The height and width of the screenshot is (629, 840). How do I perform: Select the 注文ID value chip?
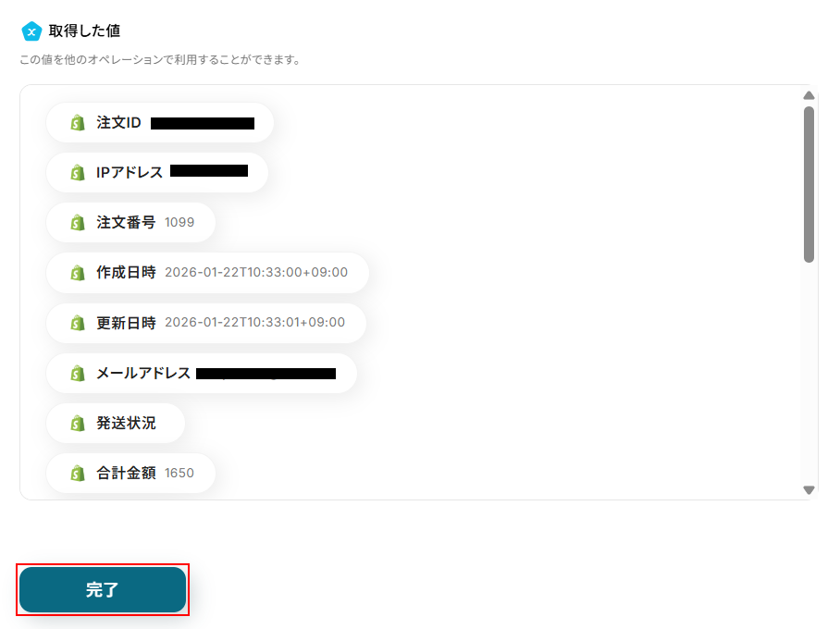(x=160, y=123)
